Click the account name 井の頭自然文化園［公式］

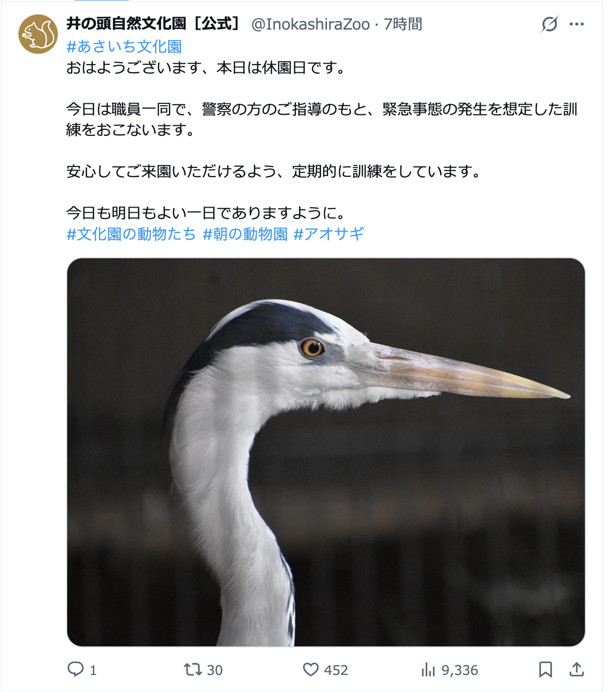point(155,24)
